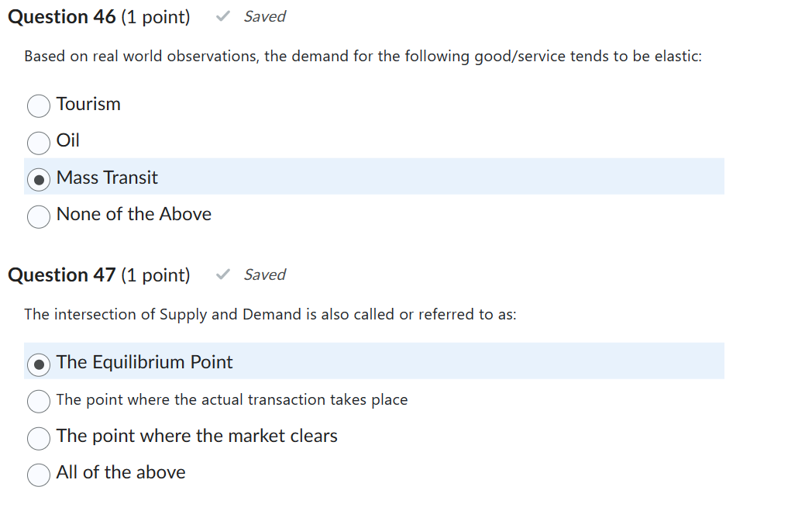Image resolution: width=812 pixels, height=511 pixels.
Task: Select the Tourism radio button
Action: click(38, 105)
